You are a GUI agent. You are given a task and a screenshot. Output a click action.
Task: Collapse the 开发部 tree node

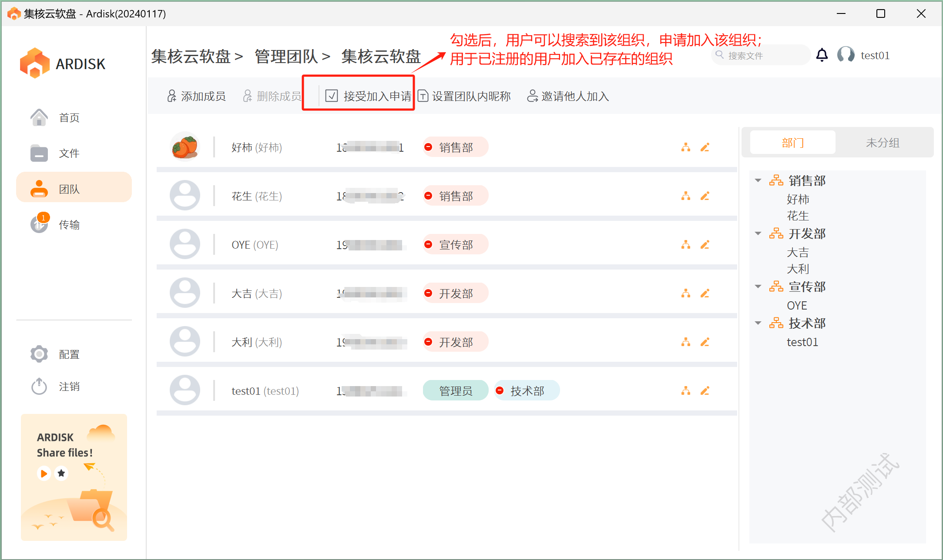[x=758, y=233]
